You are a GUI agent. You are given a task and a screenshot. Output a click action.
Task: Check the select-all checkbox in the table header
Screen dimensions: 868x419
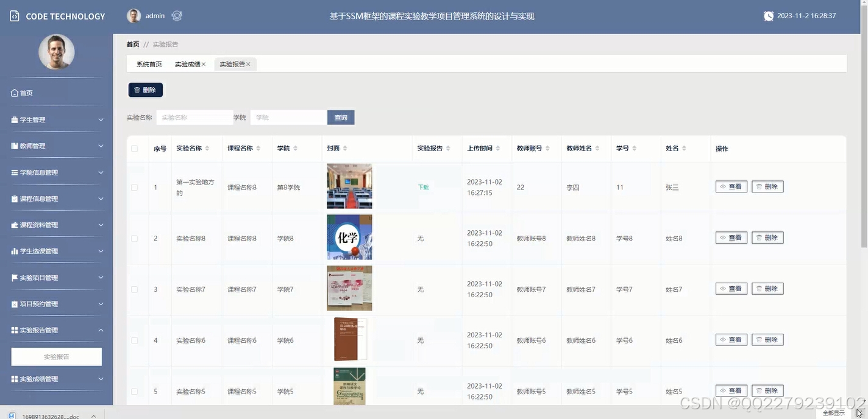(135, 148)
